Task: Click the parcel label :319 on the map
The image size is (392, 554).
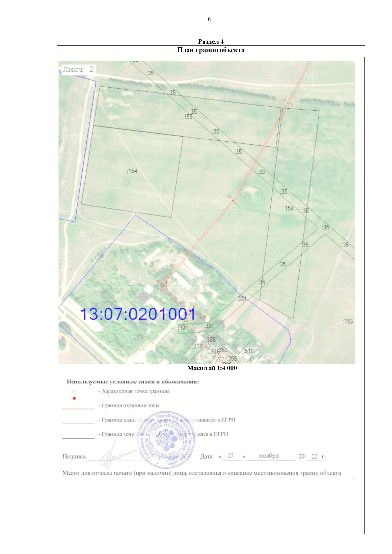Action: [197, 346]
